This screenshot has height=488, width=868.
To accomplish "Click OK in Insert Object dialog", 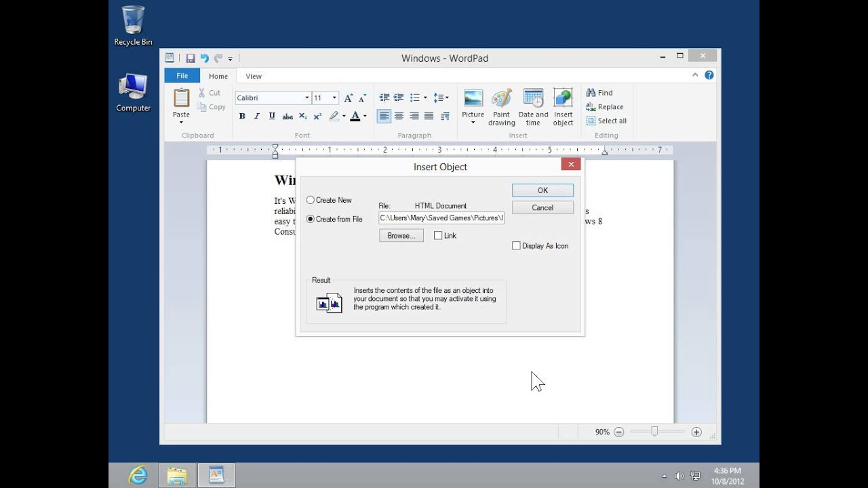I will tap(542, 190).
